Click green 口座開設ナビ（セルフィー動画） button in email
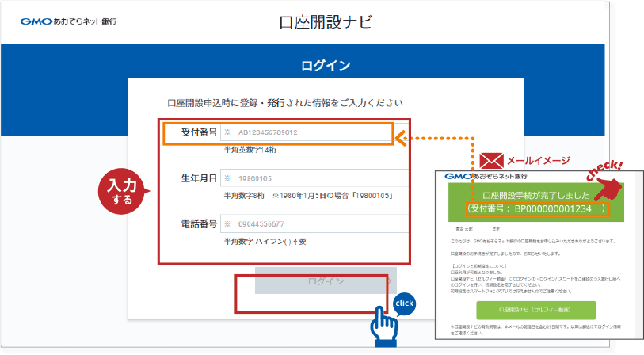The width and height of the screenshot is (644, 355). [x=535, y=310]
